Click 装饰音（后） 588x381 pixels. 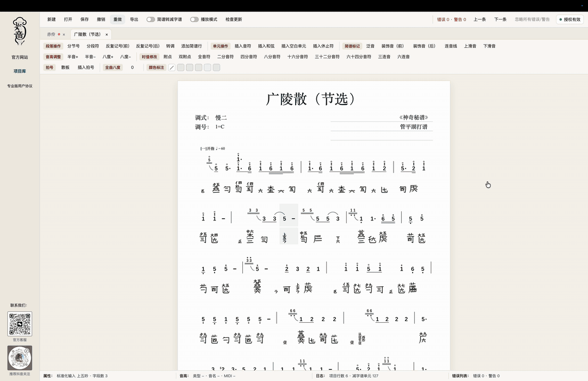click(424, 46)
